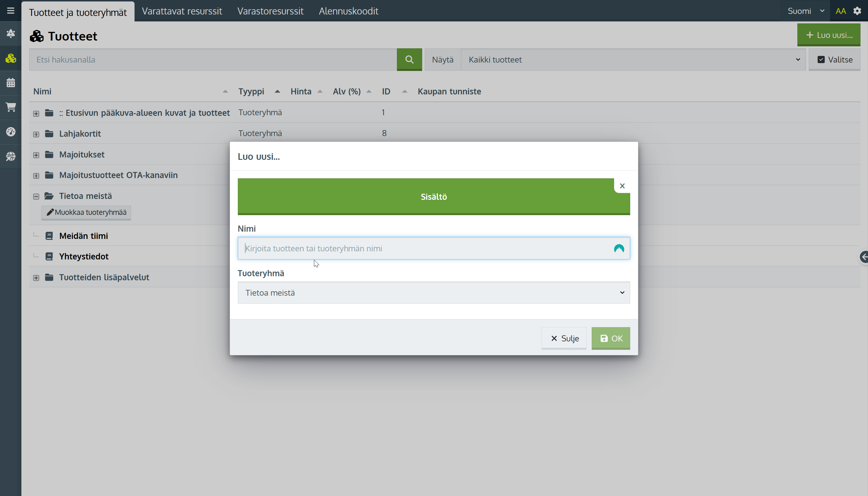Click the dashboard gauge sidebar icon
The width and height of the screenshot is (868, 496).
tap(10, 131)
